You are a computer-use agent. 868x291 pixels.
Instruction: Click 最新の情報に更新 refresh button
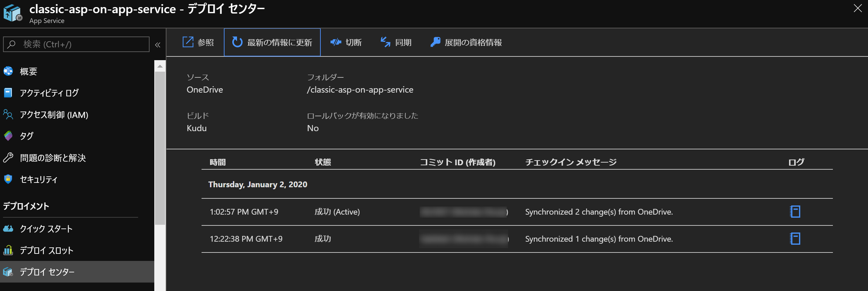click(x=272, y=42)
